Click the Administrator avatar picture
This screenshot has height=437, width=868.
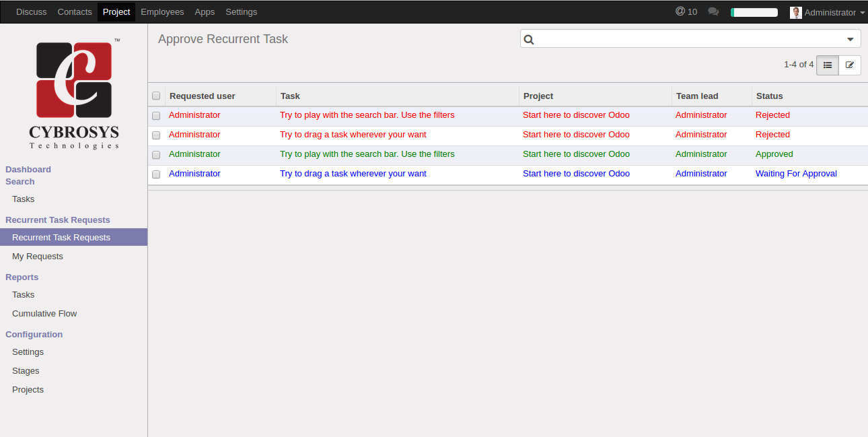[x=796, y=13]
